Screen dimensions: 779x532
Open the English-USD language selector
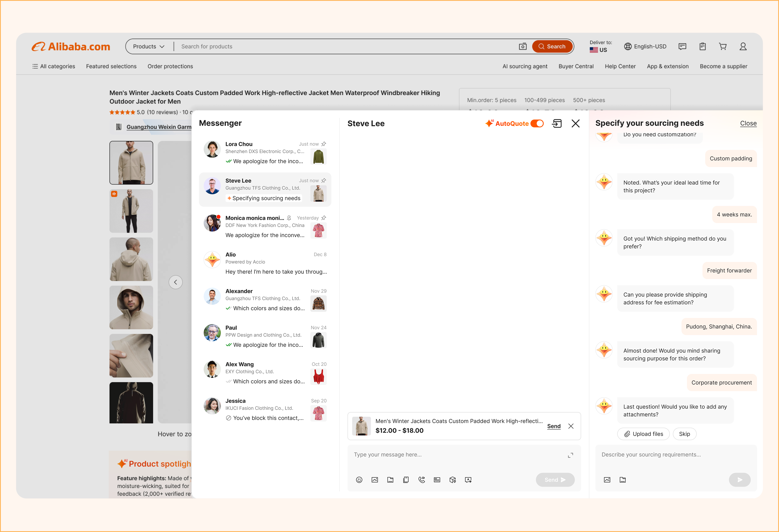click(x=645, y=46)
